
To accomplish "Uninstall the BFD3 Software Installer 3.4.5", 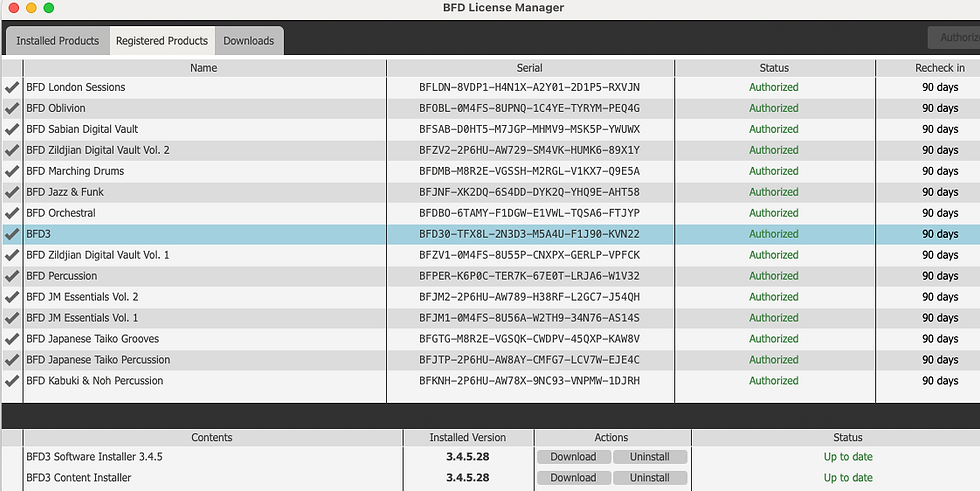I will click(x=649, y=457).
